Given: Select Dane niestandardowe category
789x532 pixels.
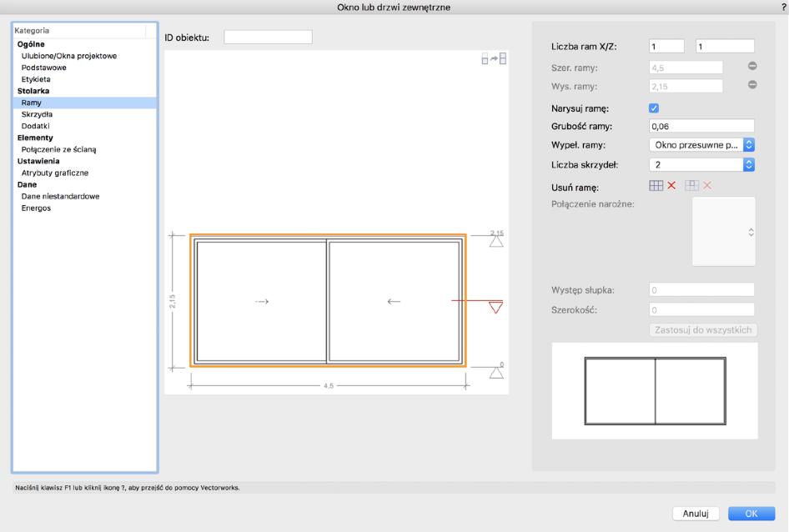Looking at the screenshot, I should 60,196.
